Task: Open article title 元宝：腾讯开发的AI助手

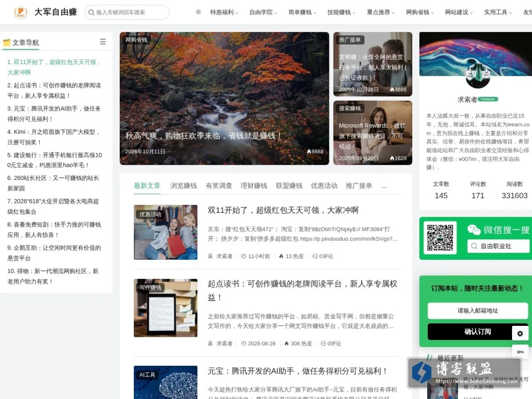Action: 298,371
